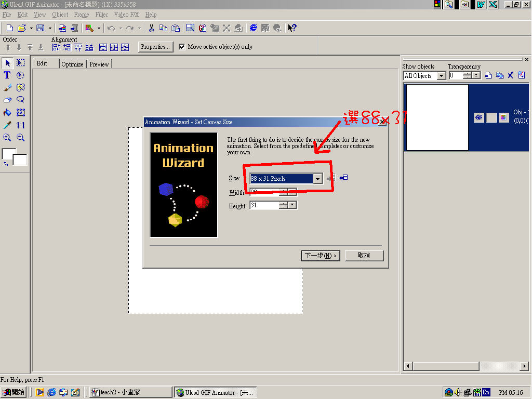Pick the Eyedropper tool
This screenshot has width=532, height=399.
click(7, 125)
